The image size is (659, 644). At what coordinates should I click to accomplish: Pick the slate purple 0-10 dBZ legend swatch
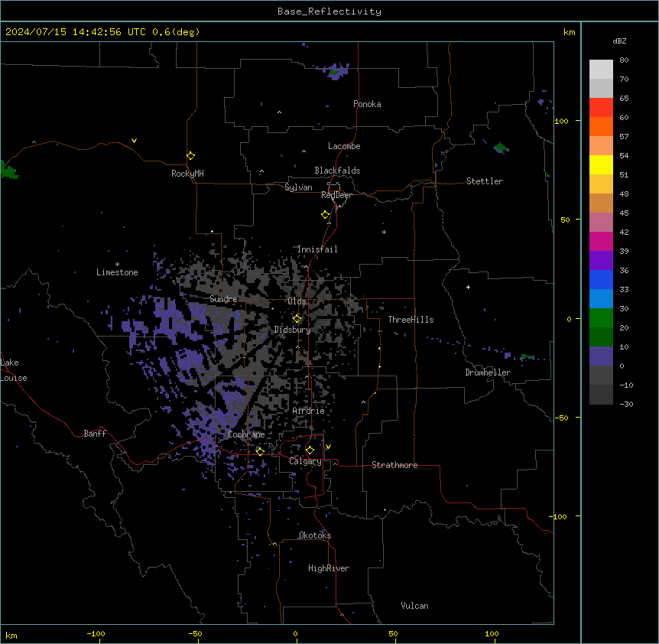(x=601, y=356)
